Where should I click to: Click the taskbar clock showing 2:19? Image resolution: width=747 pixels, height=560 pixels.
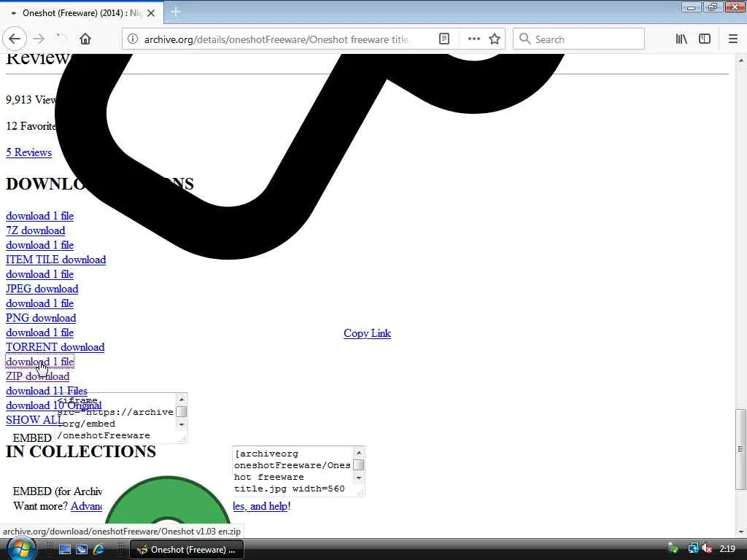pyautogui.click(x=727, y=549)
